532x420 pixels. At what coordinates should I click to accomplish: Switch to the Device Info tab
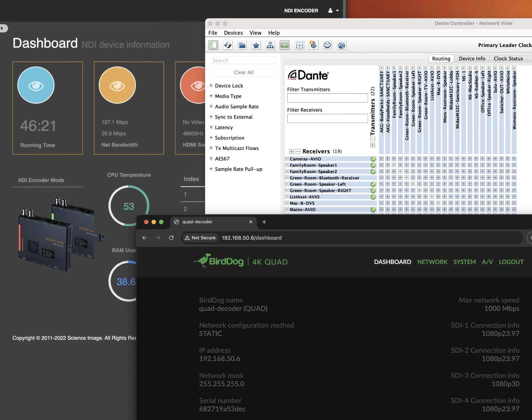pyautogui.click(x=472, y=58)
